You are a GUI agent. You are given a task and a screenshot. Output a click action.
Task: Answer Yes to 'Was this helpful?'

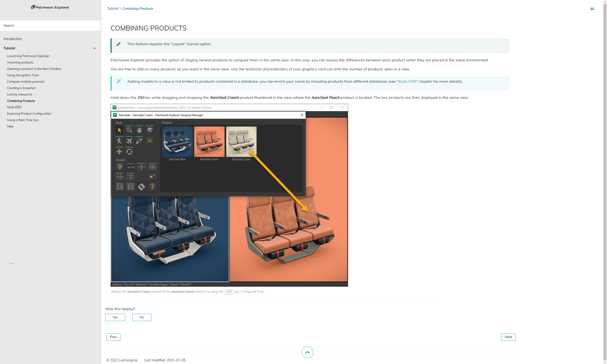(115, 317)
